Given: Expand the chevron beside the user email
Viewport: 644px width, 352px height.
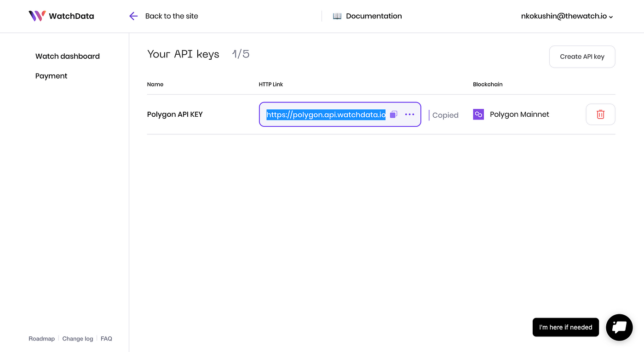Looking at the screenshot, I should (x=611, y=17).
